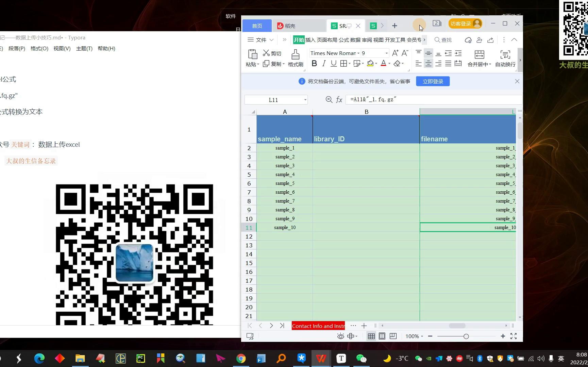The image size is (588, 367).
Task: Decrease indent in the alignment group
Action: coord(448,53)
